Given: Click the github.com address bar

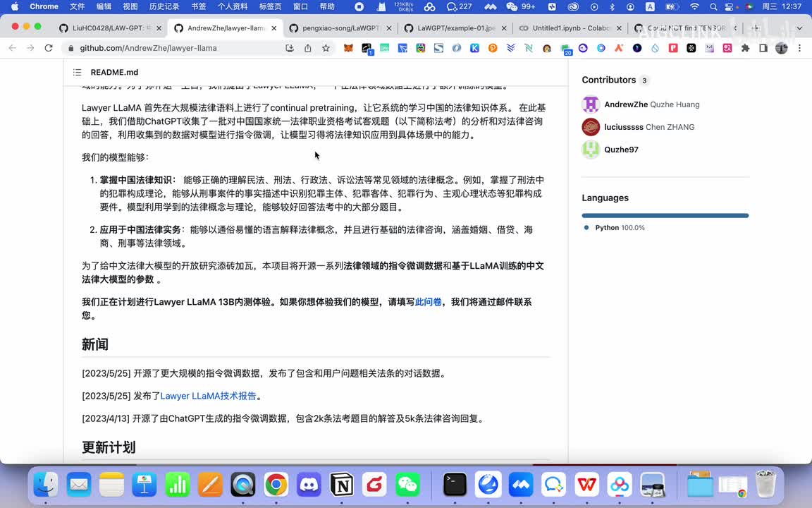Looking at the screenshot, I should tap(176, 48).
